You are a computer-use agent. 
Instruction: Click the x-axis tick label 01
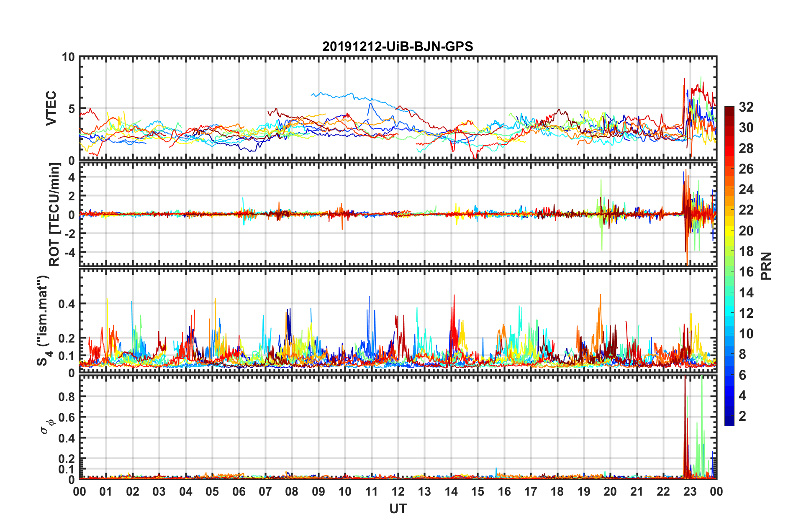pos(106,491)
